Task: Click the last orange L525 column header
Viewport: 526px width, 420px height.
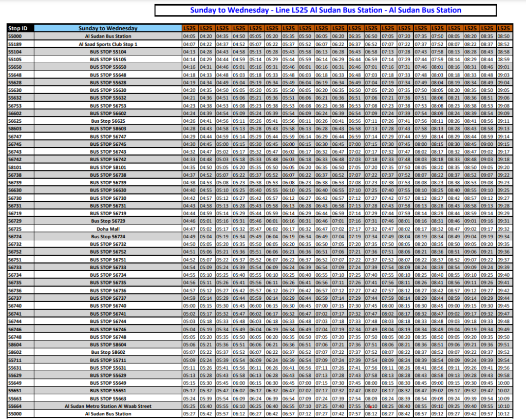Action: pos(503,29)
